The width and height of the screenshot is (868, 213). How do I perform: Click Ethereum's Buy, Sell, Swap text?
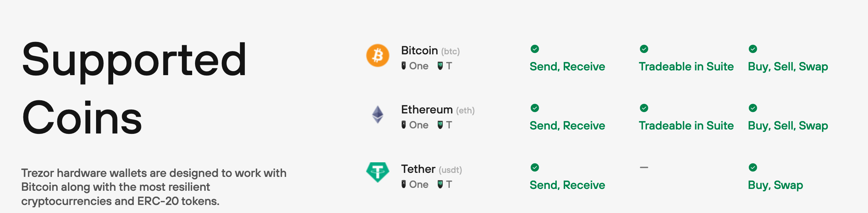788,126
